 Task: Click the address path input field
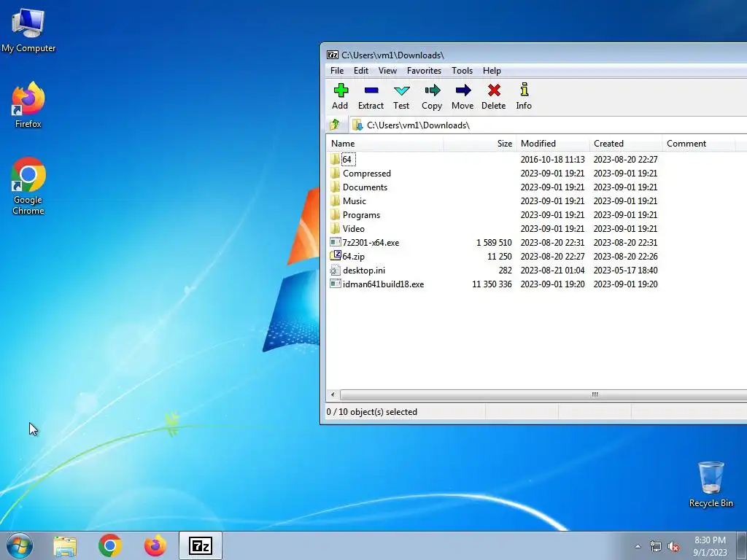(548, 125)
